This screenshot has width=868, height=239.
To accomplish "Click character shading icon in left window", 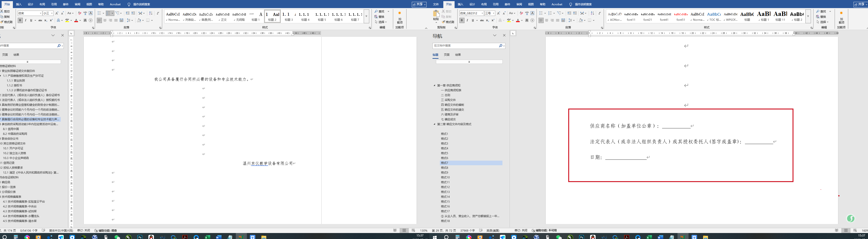I will (85, 20).
